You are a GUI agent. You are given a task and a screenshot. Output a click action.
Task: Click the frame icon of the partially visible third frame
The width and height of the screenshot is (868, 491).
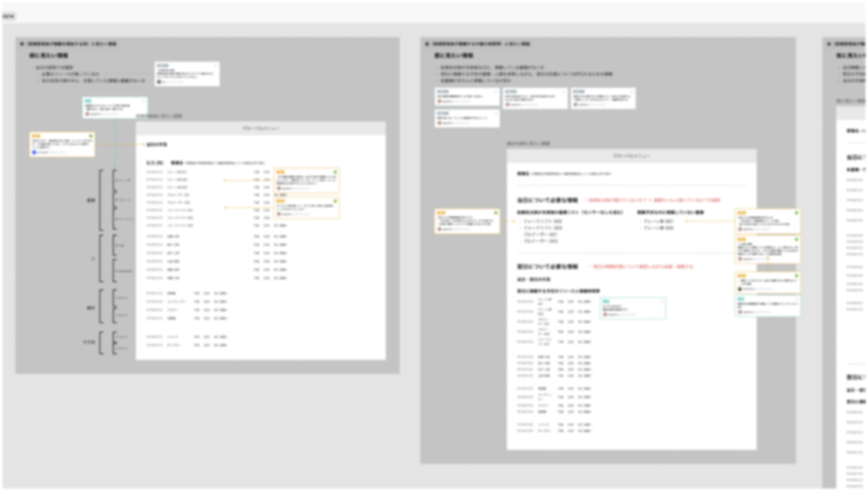coord(829,44)
